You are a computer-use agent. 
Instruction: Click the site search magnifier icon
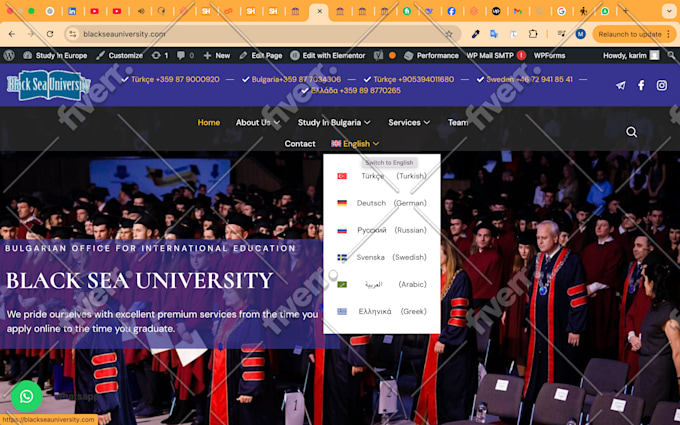click(631, 132)
